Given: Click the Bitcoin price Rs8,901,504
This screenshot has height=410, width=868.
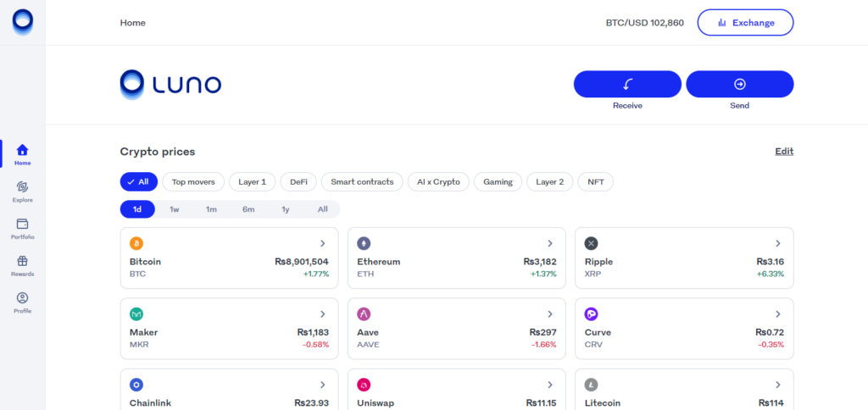Looking at the screenshot, I should coord(302,262).
